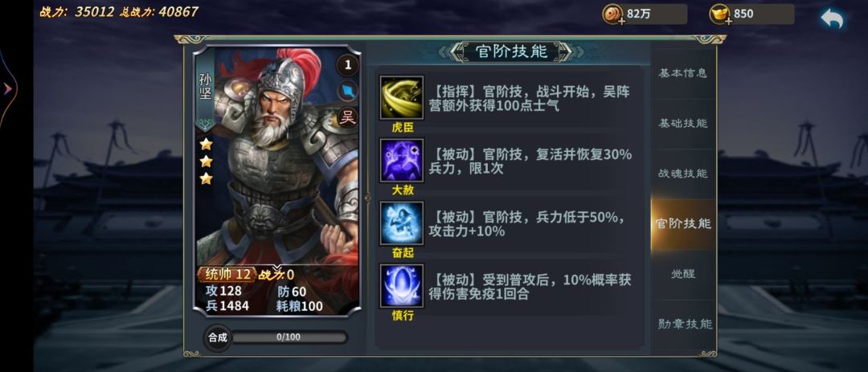Tap the blue troop-type icon on card
Image resolution: width=868 pixels, height=372 pixels.
pyautogui.click(x=348, y=92)
